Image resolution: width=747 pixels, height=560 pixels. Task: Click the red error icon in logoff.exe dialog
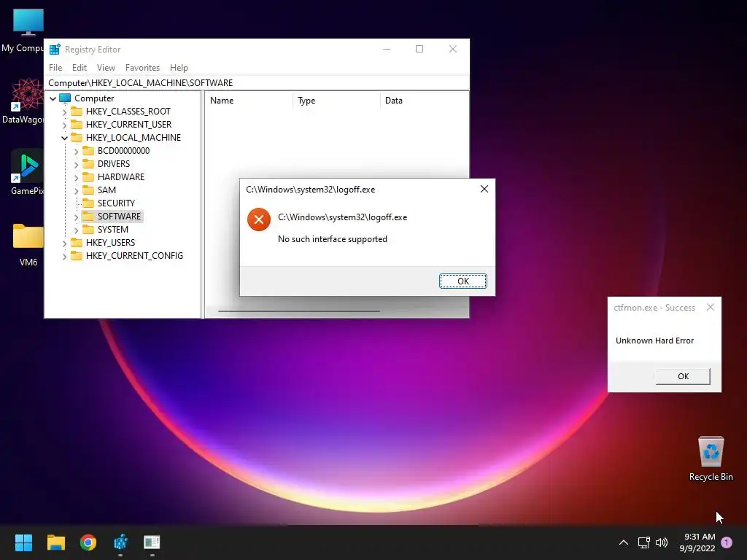(x=259, y=219)
